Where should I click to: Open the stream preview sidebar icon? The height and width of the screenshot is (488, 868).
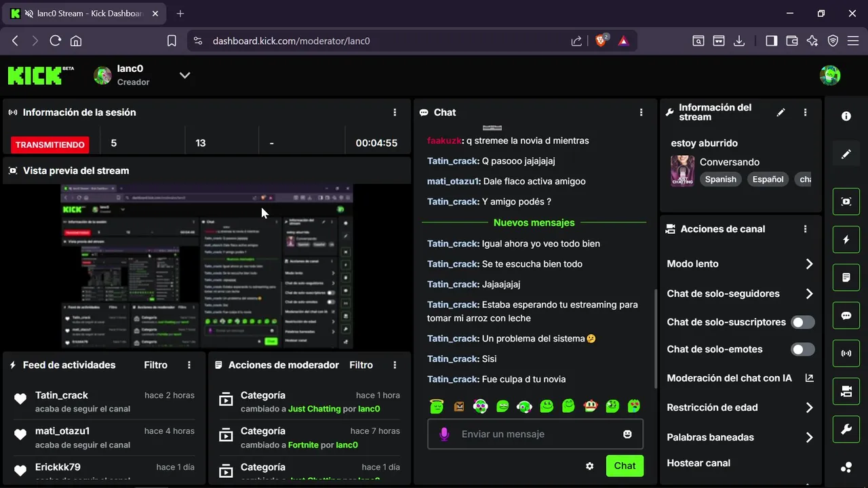pyautogui.click(x=846, y=201)
